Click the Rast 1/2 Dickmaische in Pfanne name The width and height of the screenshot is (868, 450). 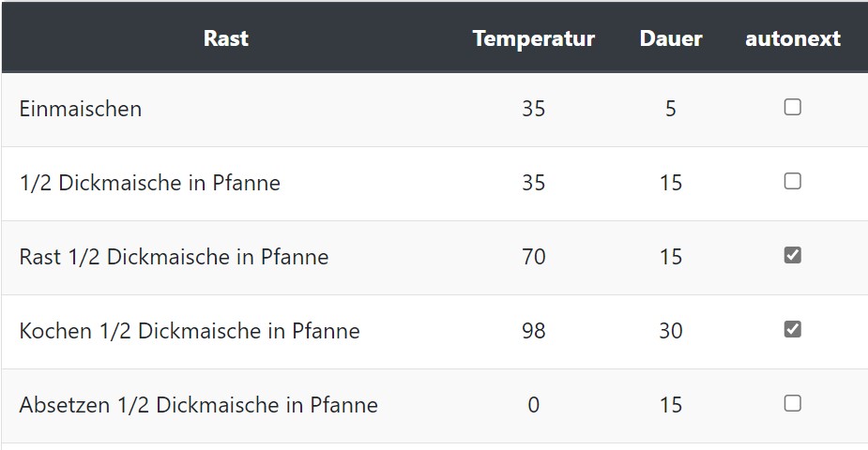(174, 257)
